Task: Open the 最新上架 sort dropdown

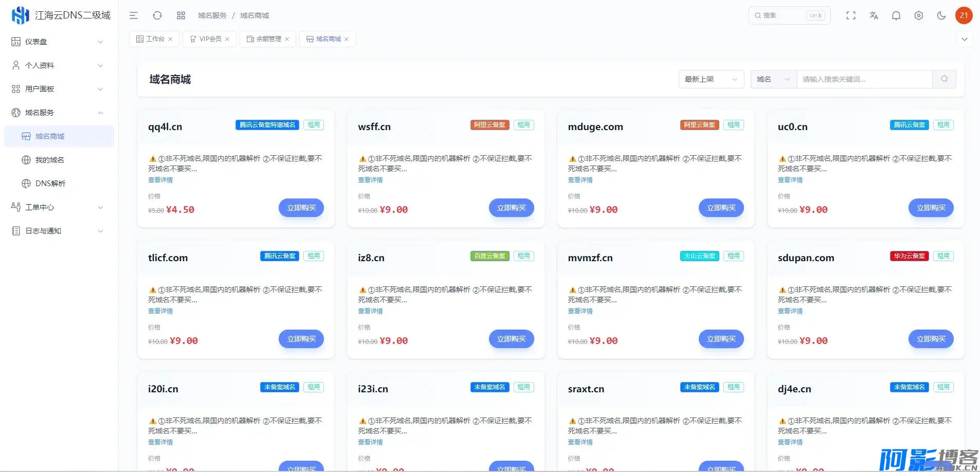Action: (x=711, y=79)
